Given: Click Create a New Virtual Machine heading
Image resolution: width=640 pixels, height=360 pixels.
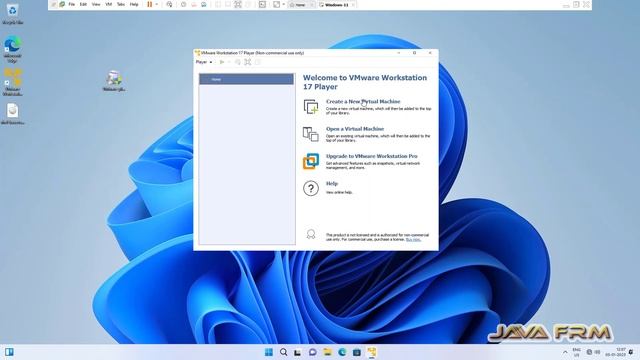Looking at the screenshot, I should [x=363, y=101].
